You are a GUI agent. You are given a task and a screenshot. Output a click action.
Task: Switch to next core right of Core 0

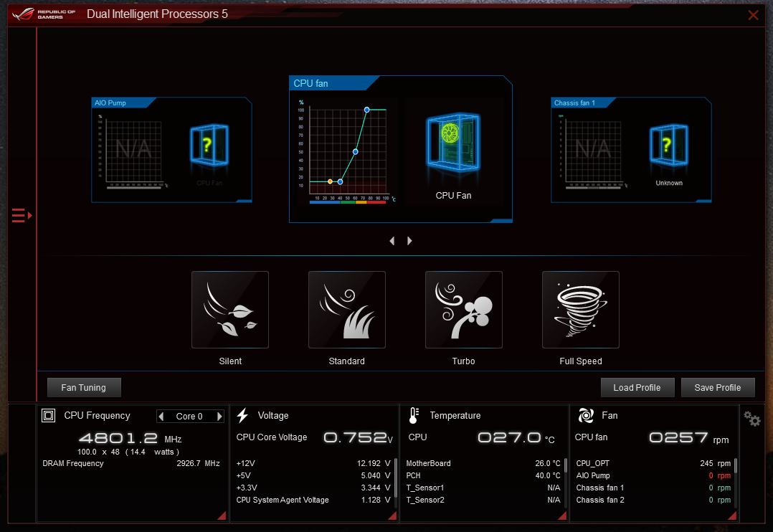coord(219,416)
